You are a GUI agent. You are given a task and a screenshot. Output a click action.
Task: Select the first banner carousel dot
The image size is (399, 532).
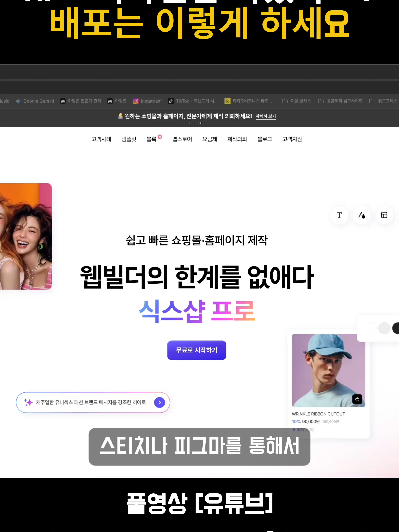click(190, 123)
